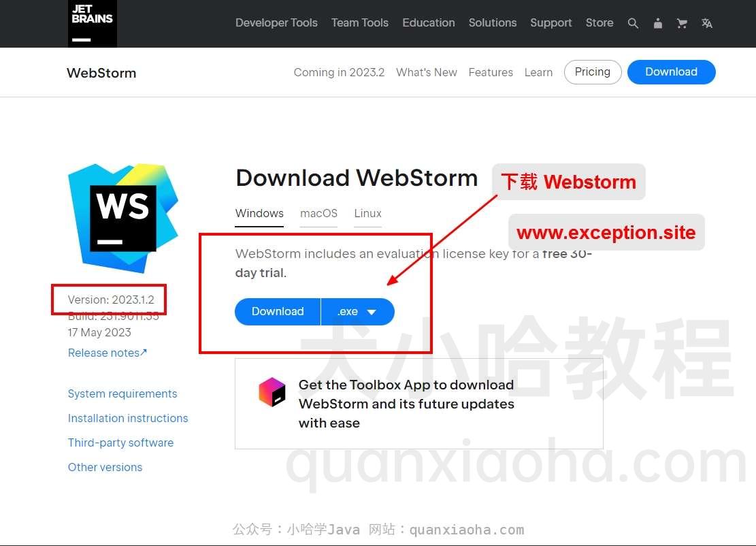
Task: Click the main blue Download button
Action: coord(278,312)
